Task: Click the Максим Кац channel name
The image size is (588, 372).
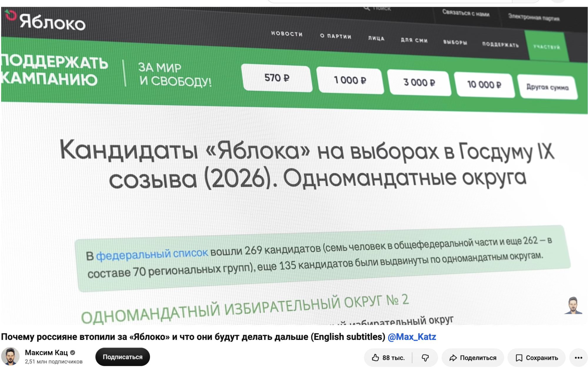Action: (x=46, y=352)
